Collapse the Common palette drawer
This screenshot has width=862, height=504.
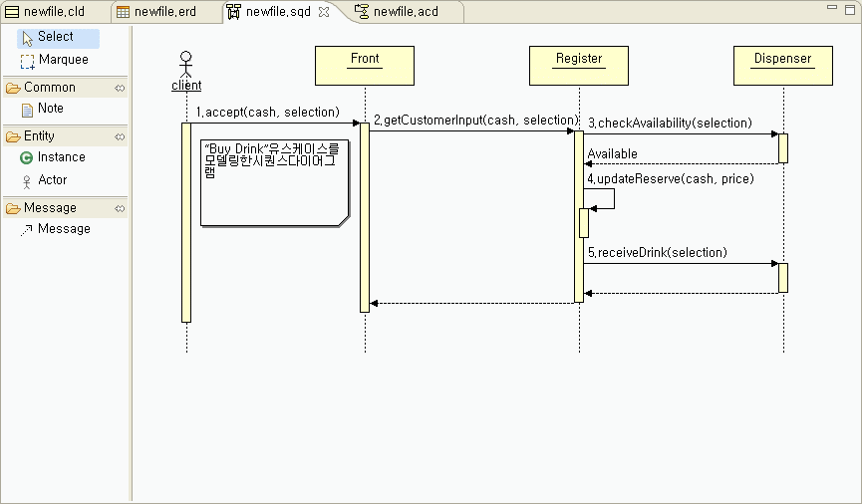(x=49, y=88)
